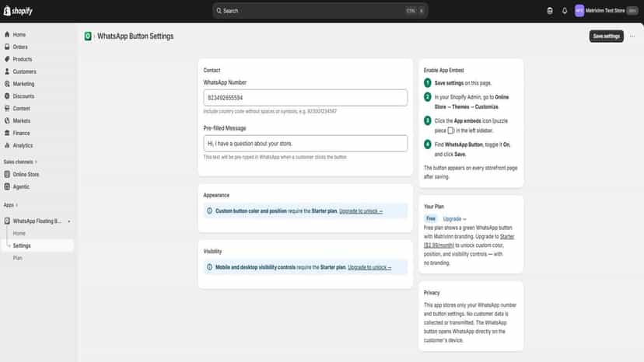
Task: Click the top search bar
Action: [x=320, y=11]
